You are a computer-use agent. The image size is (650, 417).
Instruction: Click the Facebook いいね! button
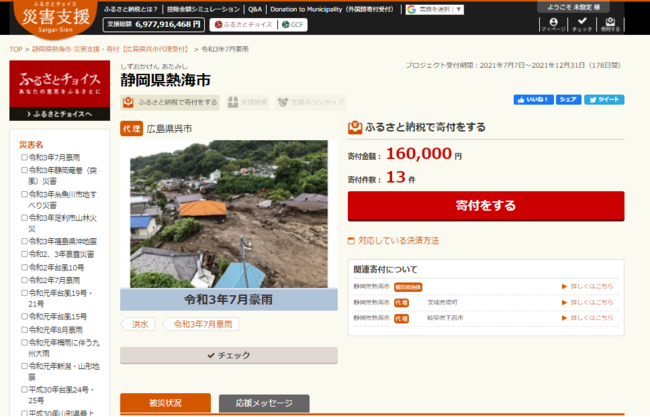pyautogui.click(x=533, y=100)
